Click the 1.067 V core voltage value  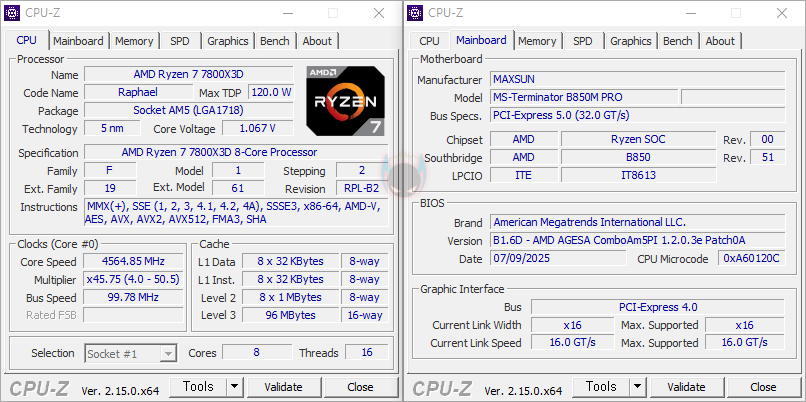(x=258, y=128)
